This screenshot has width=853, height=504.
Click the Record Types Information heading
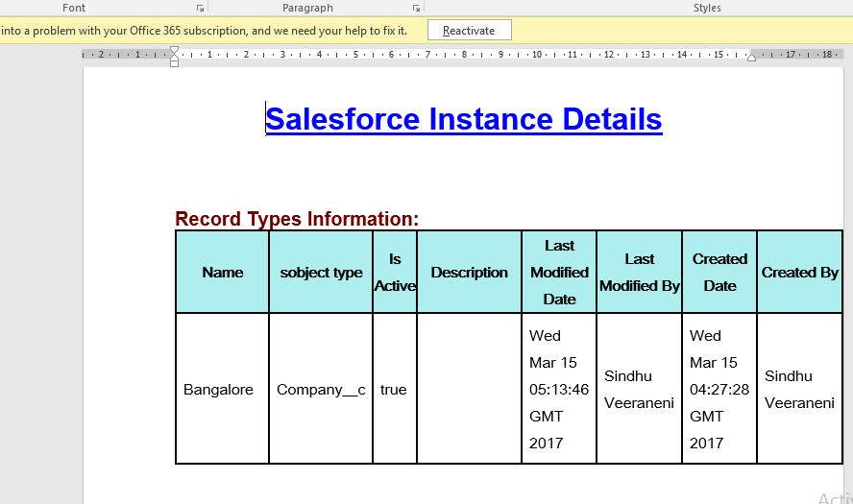pos(297,219)
